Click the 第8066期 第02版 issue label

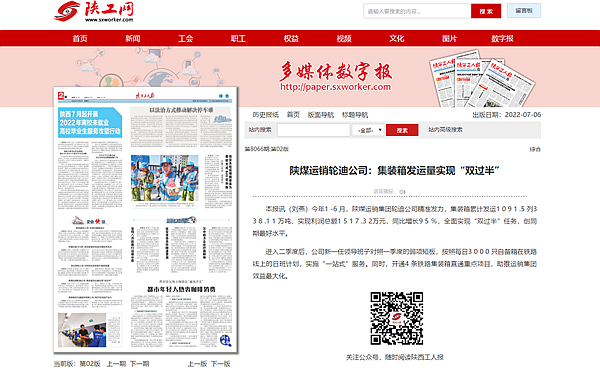(x=267, y=149)
